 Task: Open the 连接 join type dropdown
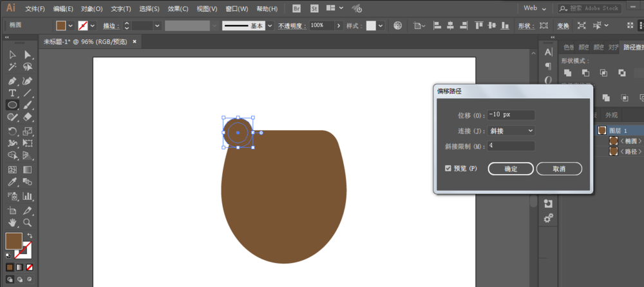(511, 131)
